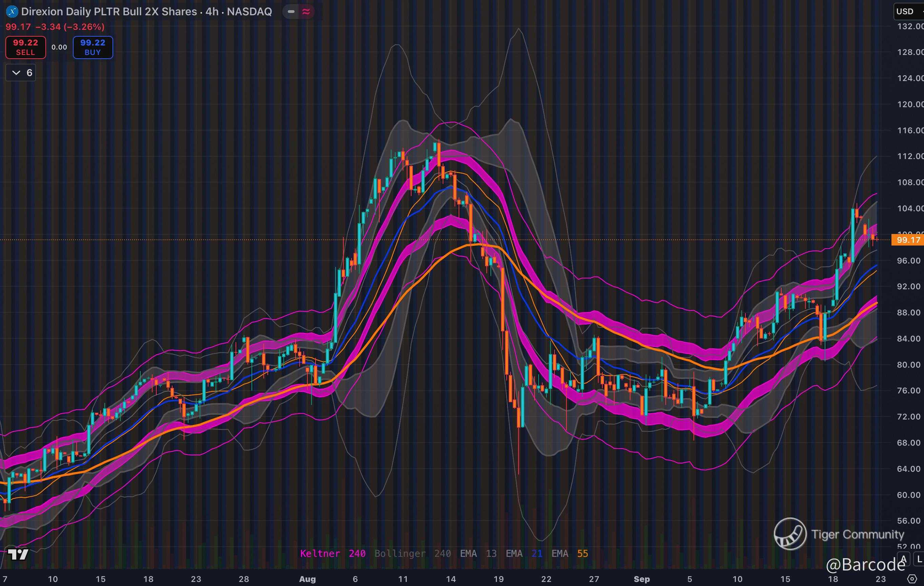Screen dimensions: 924x586
Task: Toggle log scale L button
Action: click(919, 559)
